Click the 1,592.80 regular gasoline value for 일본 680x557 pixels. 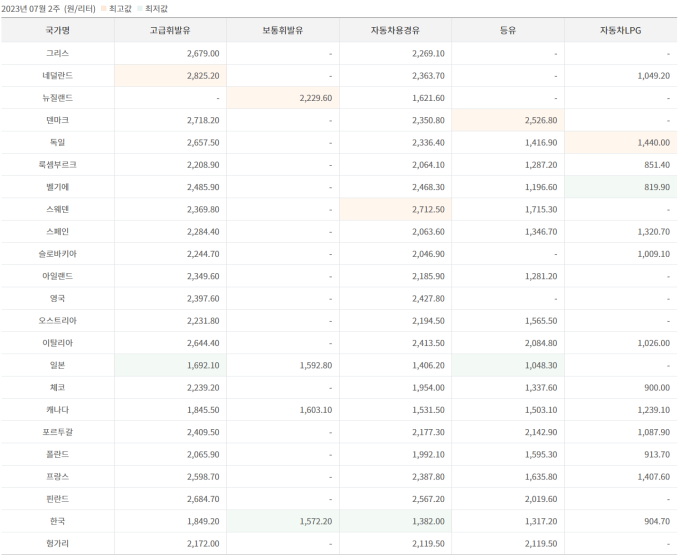tap(316, 365)
